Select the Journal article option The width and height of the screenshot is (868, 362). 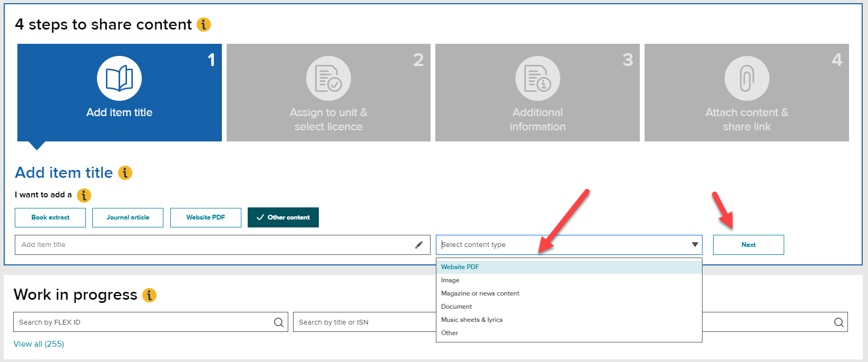pyautogui.click(x=128, y=217)
